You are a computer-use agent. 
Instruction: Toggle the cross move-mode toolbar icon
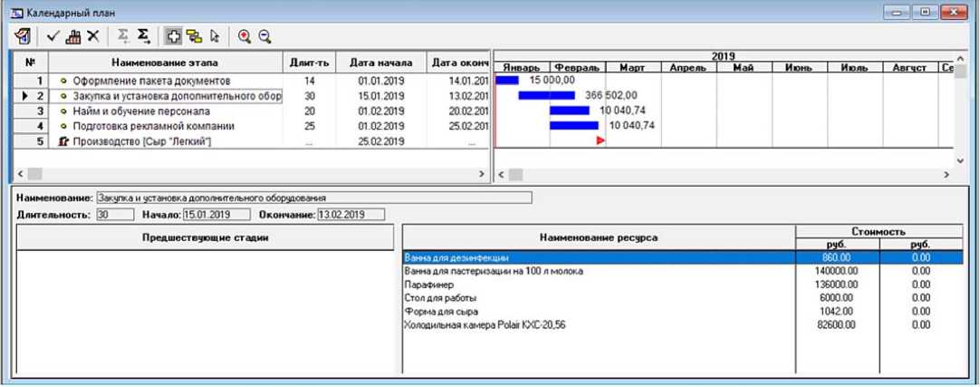tap(174, 36)
